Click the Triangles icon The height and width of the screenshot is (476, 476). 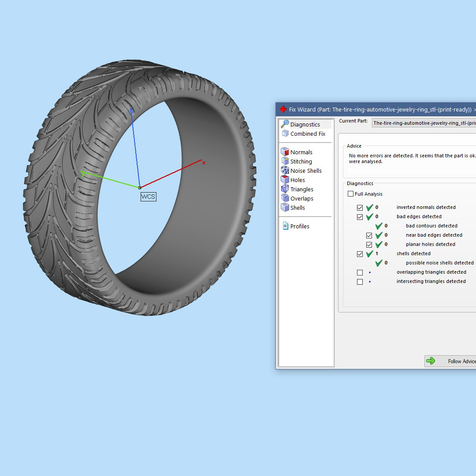(285, 189)
